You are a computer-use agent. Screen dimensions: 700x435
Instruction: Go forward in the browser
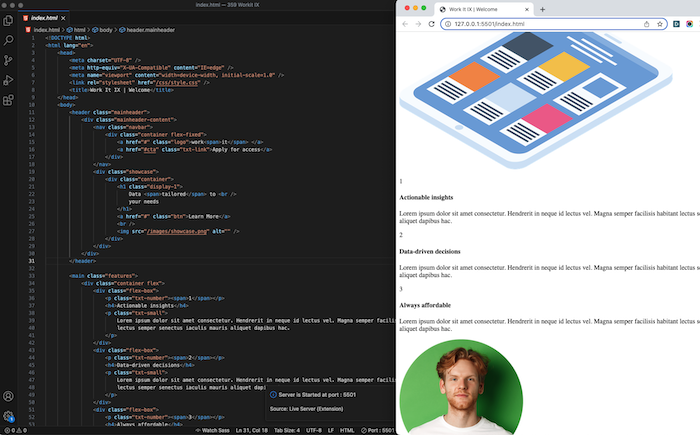[x=418, y=24]
